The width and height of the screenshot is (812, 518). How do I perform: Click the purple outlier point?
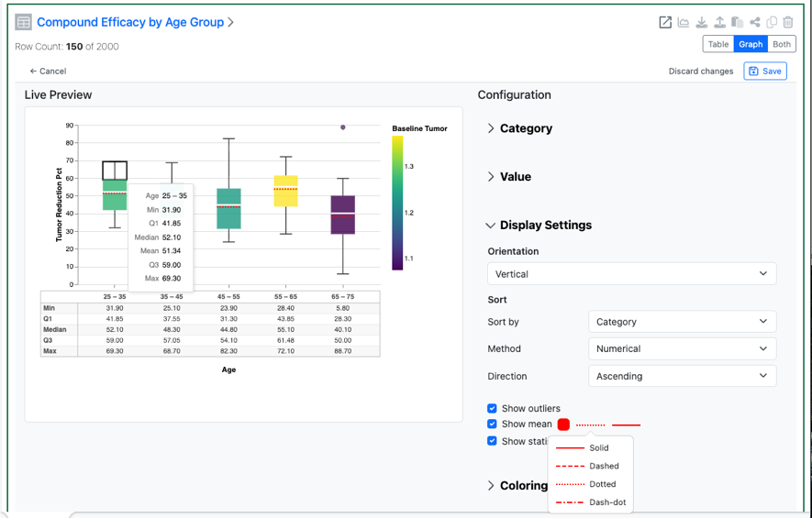tap(343, 127)
